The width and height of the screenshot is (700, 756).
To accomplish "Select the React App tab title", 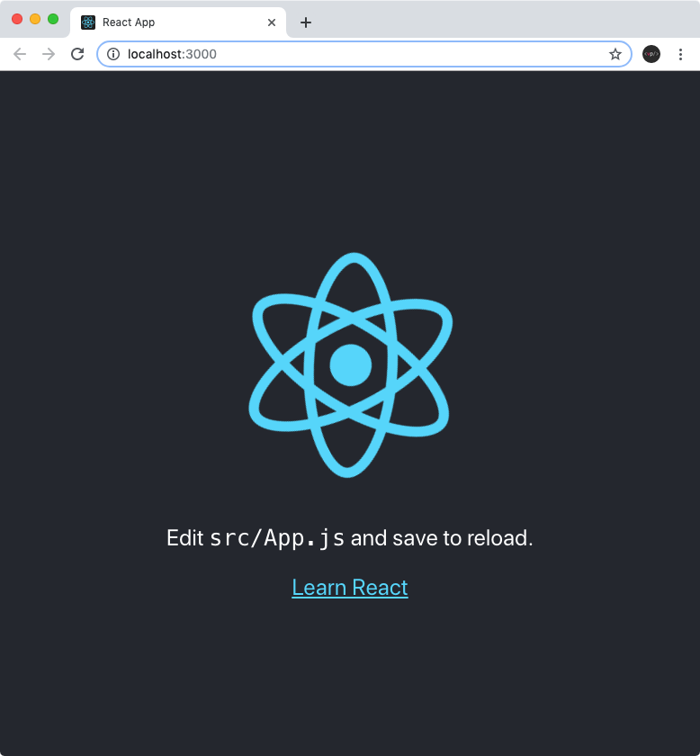I will click(129, 22).
